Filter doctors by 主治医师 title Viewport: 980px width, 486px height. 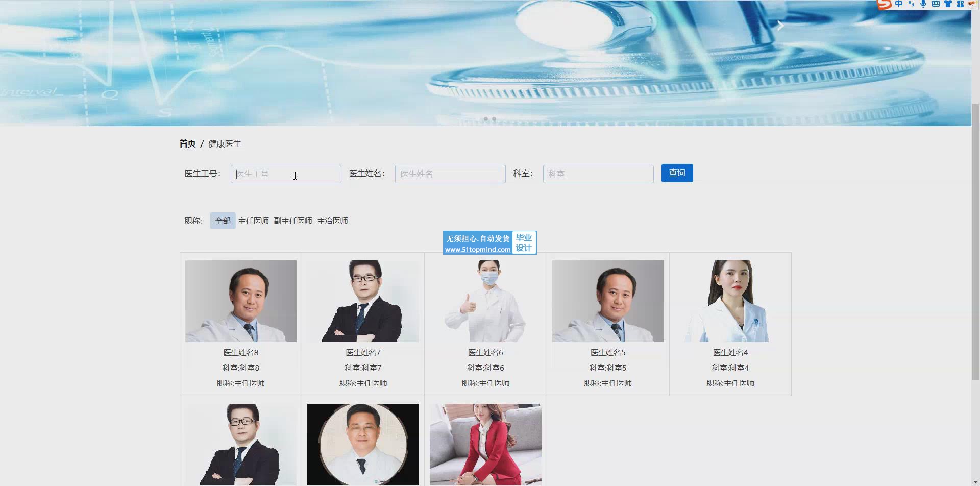pos(332,221)
